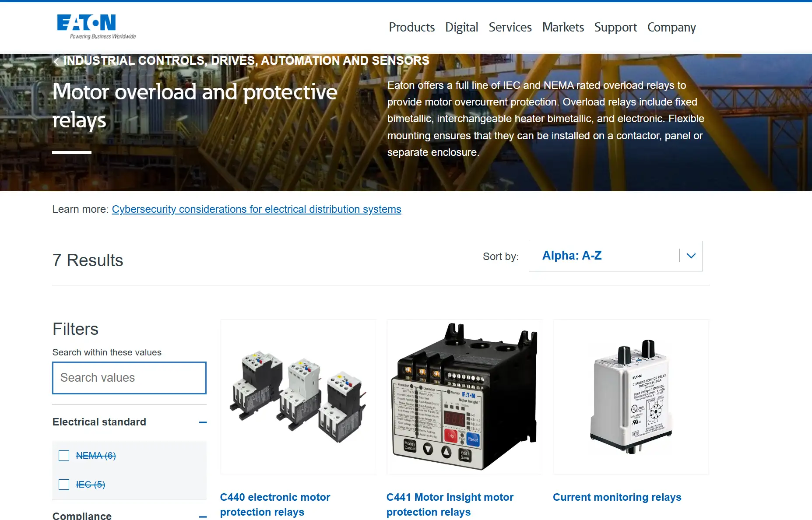Check the NEMA (6) filter
The width and height of the screenshot is (812, 520).
click(64, 456)
